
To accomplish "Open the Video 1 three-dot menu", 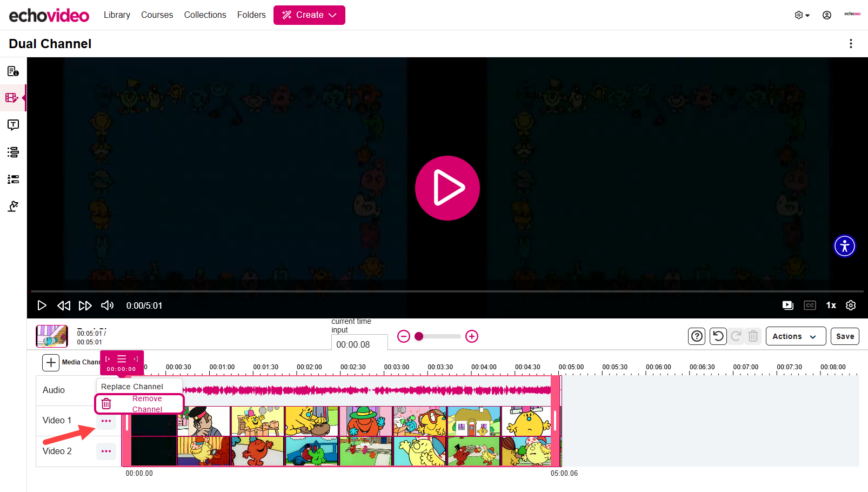I will click(106, 421).
